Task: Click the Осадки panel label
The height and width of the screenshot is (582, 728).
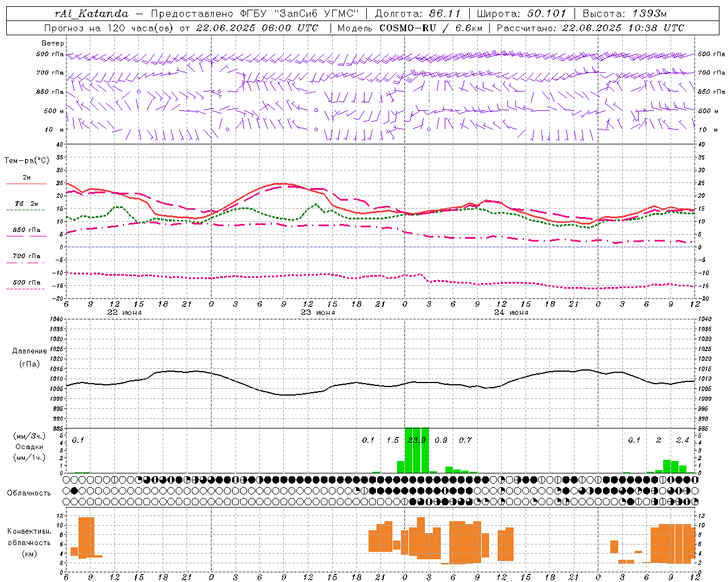Action: [30, 447]
